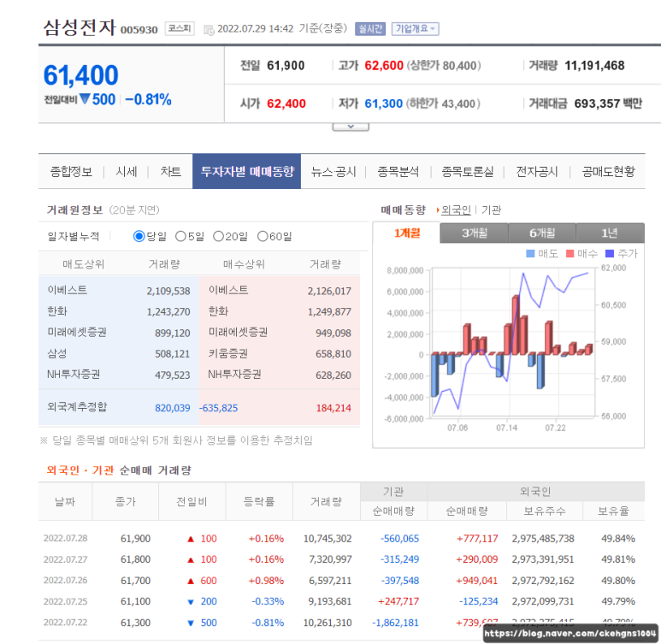Click NH투자증권 buy volume 628,260
The image size is (661, 644).
pyautogui.click(x=333, y=375)
